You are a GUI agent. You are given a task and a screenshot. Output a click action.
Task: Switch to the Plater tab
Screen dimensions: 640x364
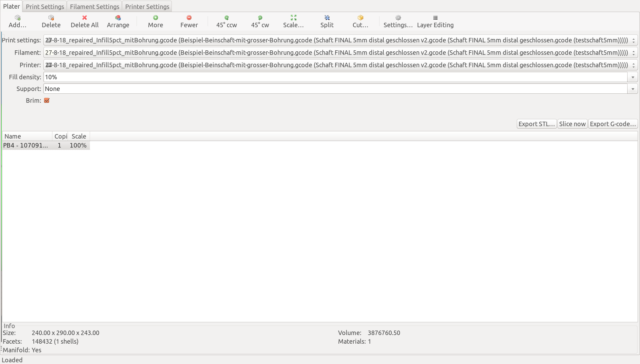click(11, 6)
